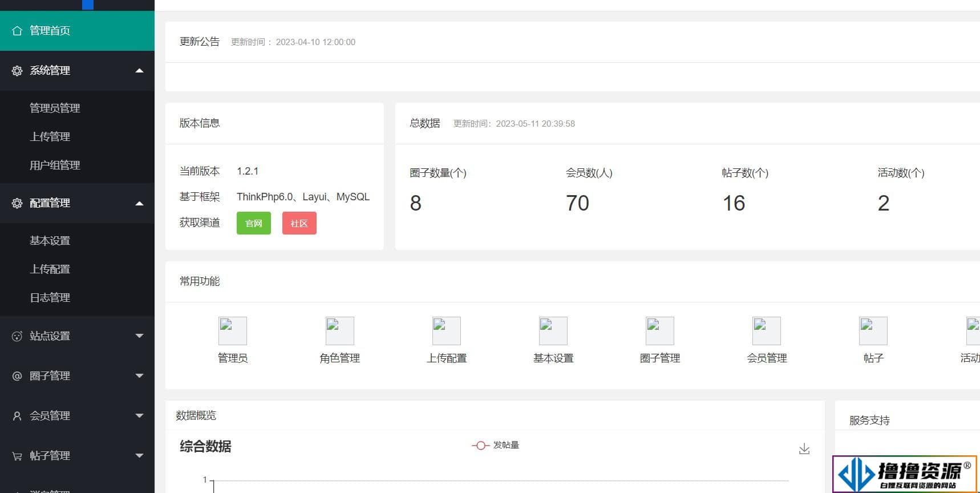
Task: Click the ThinkPhp6.0、Layui、MySQL framework text
Action: 303,197
